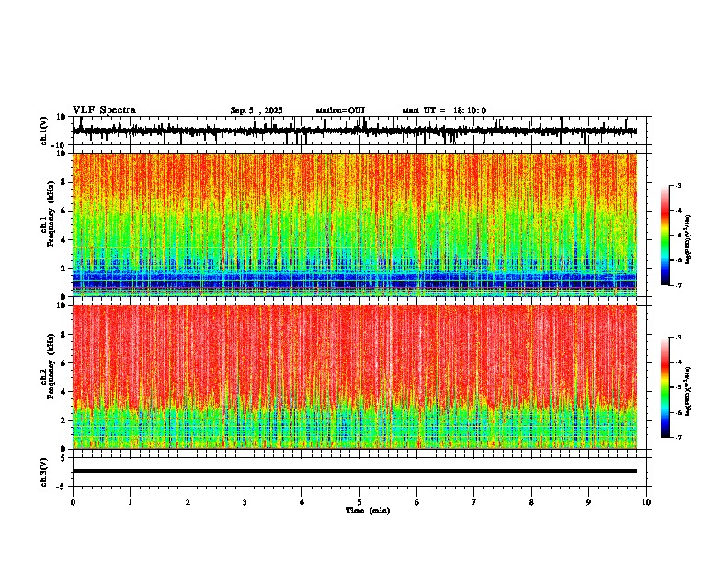Click time axis tick label "8"

pyautogui.click(x=531, y=502)
